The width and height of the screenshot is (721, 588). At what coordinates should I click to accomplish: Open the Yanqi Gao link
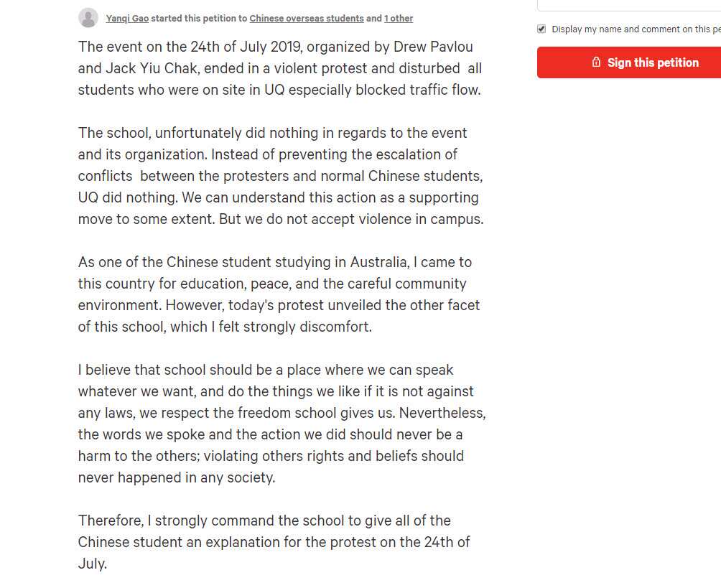click(127, 18)
